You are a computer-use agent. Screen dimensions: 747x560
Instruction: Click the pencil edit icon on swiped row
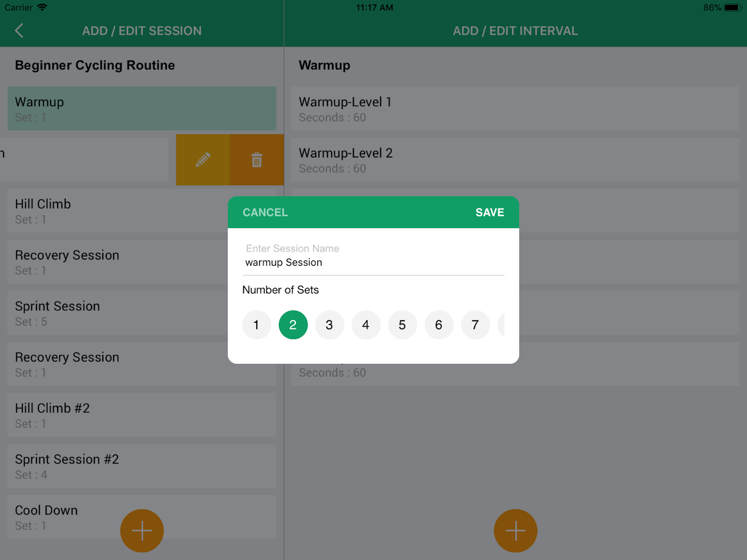pyautogui.click(x=203, y=160)
